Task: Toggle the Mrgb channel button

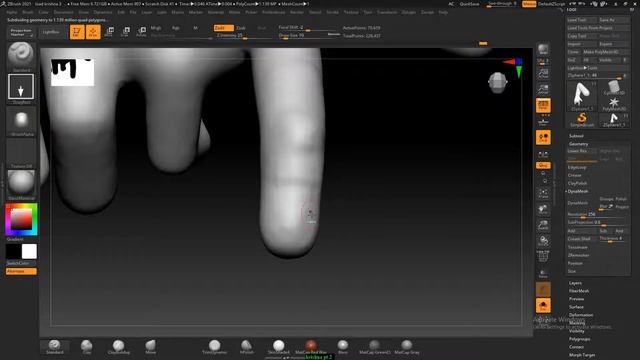Action: (x=156, y=28)
